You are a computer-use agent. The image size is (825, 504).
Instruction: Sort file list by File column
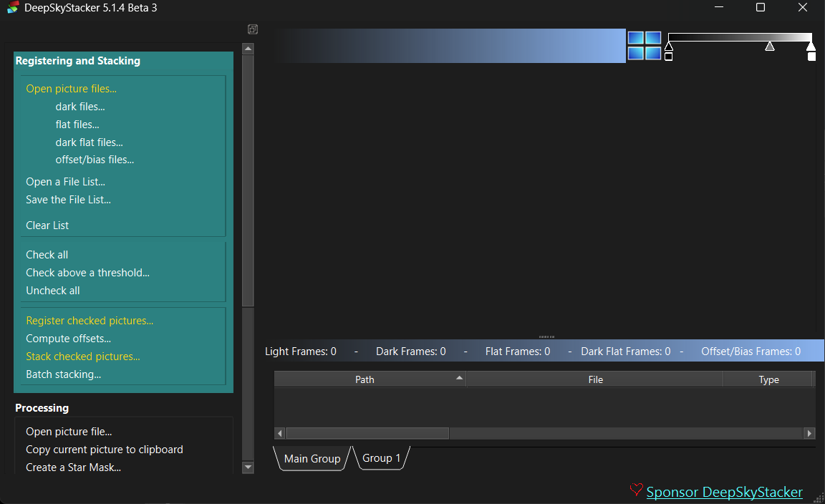click(595, 380)
